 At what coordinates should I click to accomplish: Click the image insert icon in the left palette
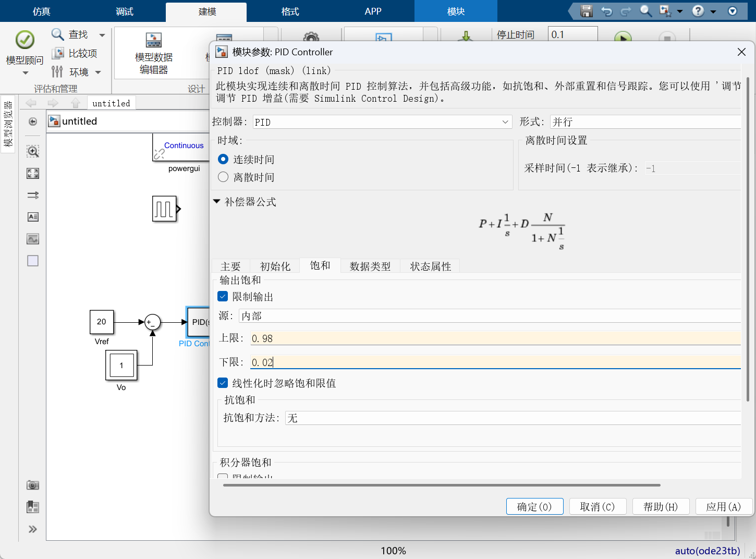pos(33,239)
